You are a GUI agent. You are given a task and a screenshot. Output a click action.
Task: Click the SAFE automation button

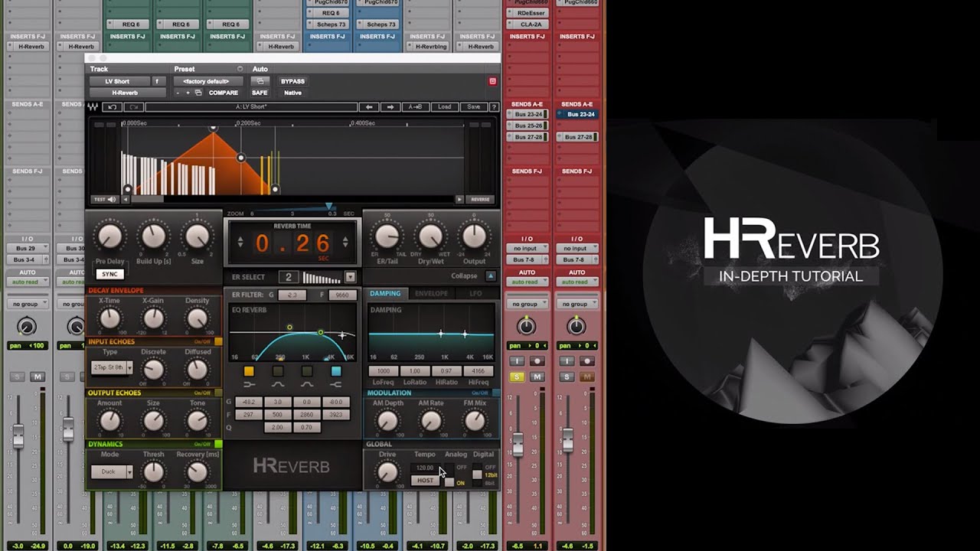(260, 93)
